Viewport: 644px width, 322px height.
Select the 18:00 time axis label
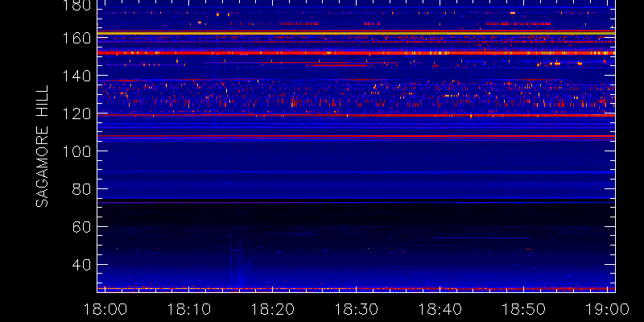[105, 308]
